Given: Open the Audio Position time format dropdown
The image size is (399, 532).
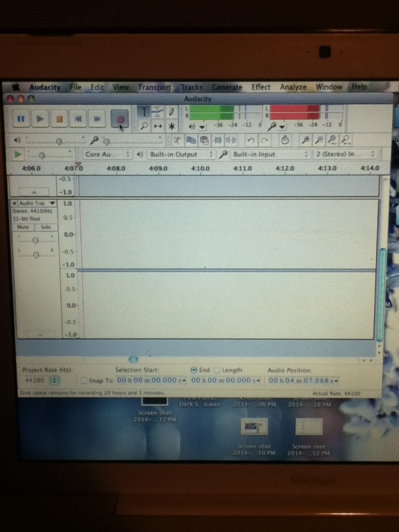Looking at the screenshot, I should [335, 381].
